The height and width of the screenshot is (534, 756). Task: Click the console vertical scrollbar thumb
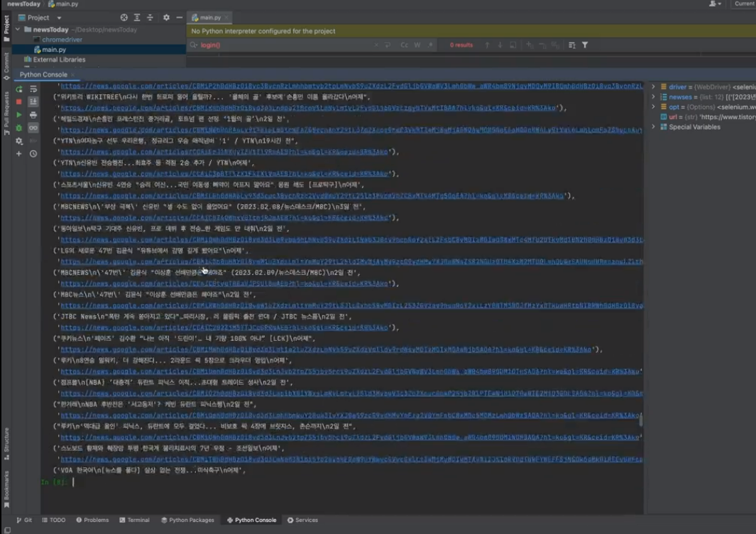640,420
